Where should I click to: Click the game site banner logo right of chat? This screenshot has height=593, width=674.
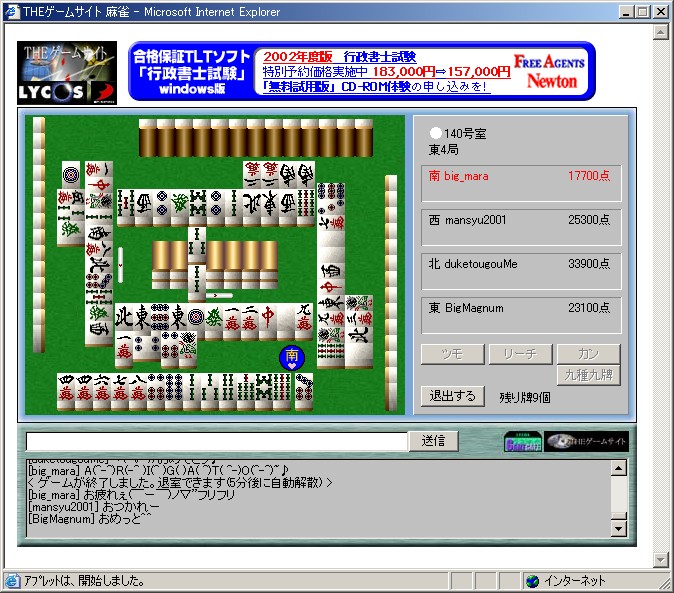[x=586, y=441]
